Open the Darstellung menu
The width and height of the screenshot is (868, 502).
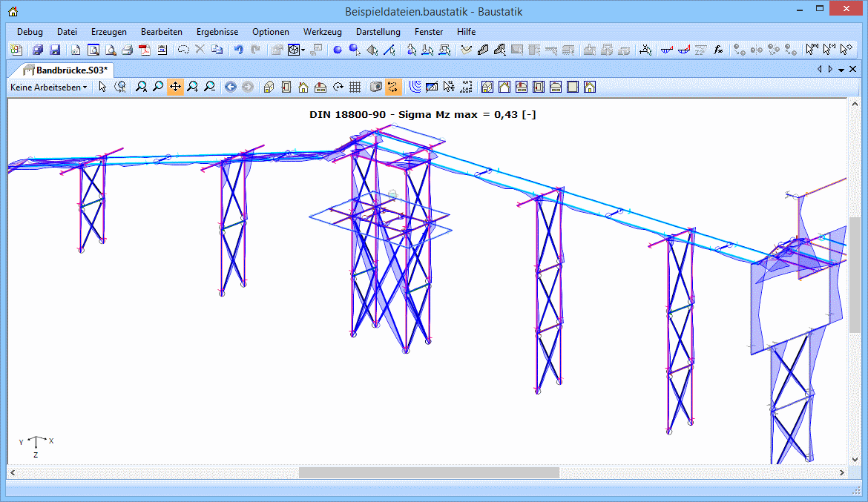point(378,32)
